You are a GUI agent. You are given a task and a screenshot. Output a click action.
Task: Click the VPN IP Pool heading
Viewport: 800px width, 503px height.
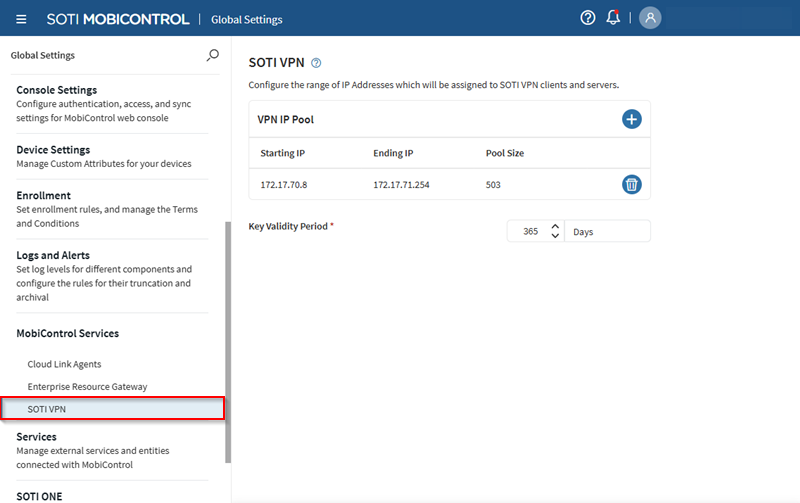coord(285,119)
